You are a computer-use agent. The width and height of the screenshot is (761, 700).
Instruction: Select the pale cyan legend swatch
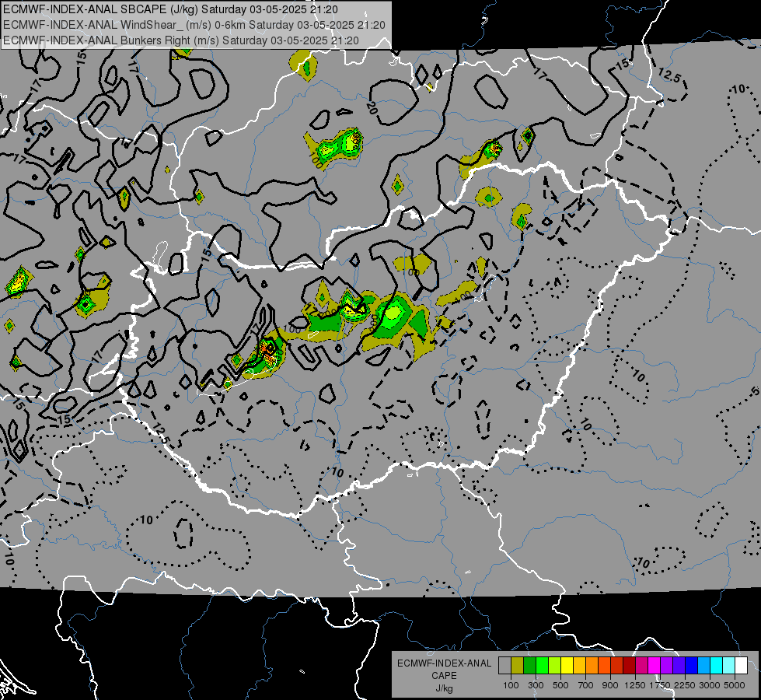tap(729, 666)
